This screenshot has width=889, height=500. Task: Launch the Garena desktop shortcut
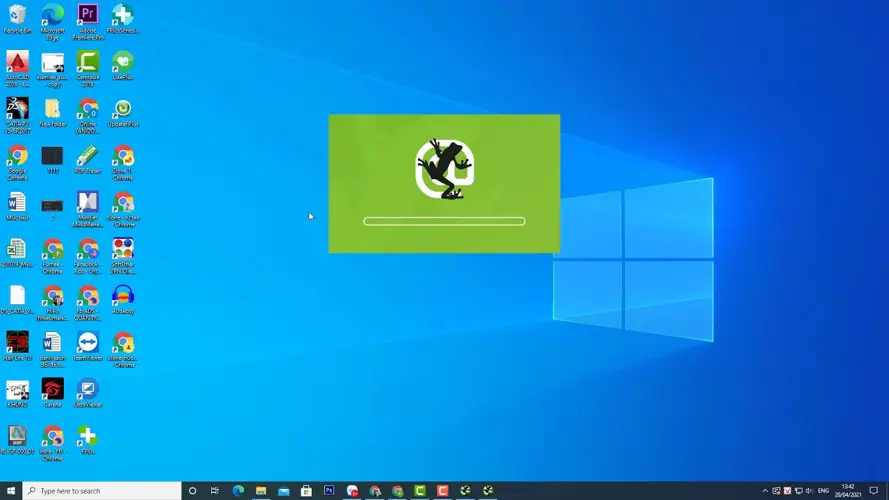click(52, 393)
